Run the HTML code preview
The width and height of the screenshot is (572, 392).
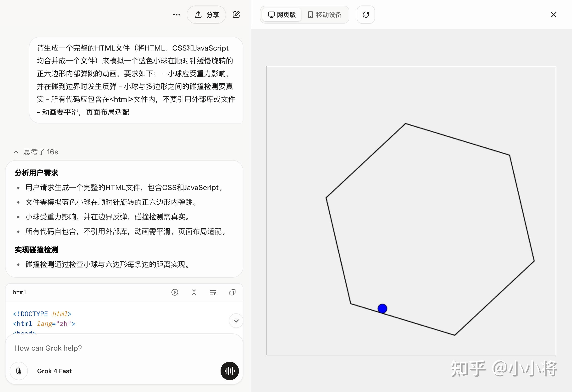(x=175, y=292)
